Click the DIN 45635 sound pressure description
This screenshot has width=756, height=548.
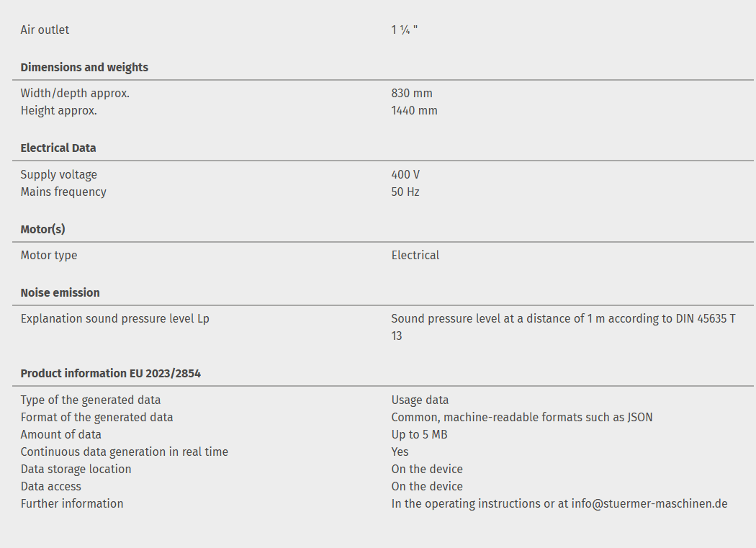pos(563,318)
